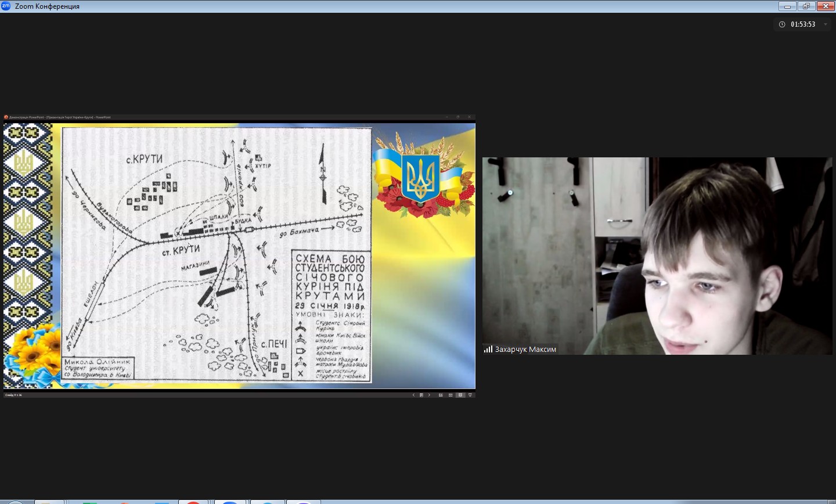The width and height of the screenshot is (836, 504).
Task: Click the Ukrainian trident emblem on slide
Action: (420, 177)
